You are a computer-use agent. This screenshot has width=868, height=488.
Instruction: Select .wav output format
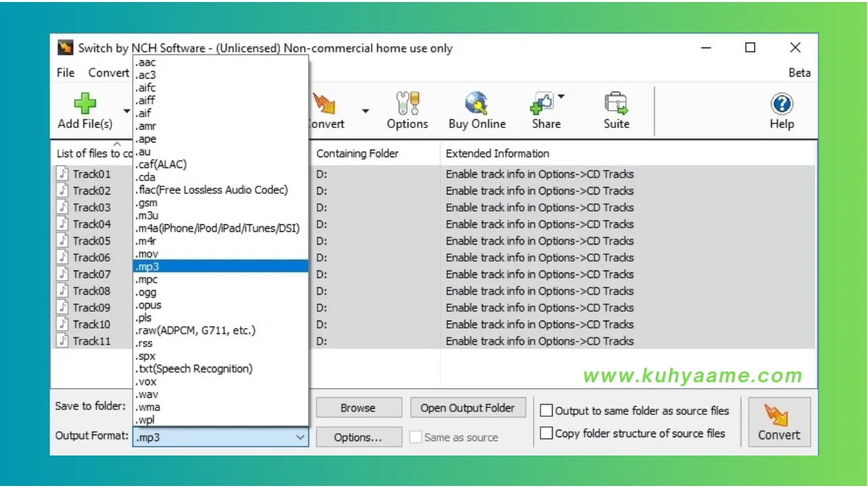tap(221, 394)
